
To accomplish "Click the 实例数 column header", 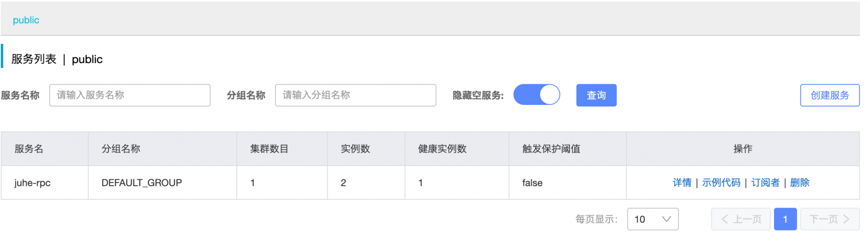I will pos(366,149).
